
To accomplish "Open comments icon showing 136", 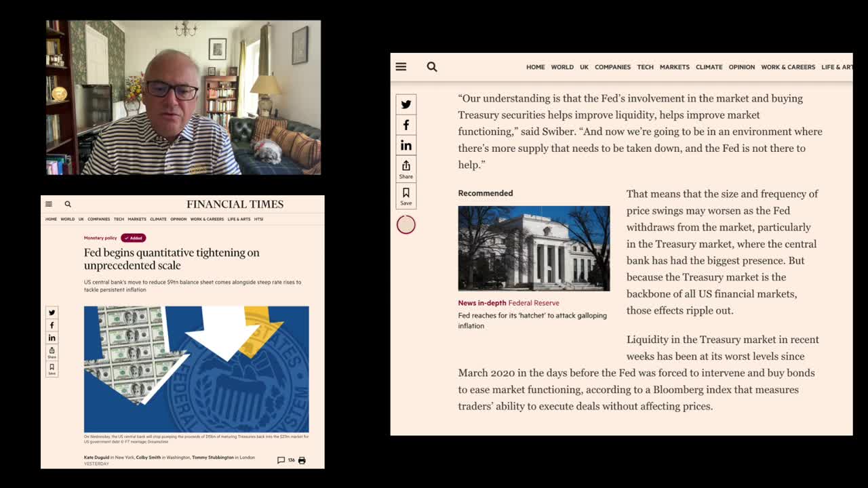I will pyautogui.click(x=285, y=460).
